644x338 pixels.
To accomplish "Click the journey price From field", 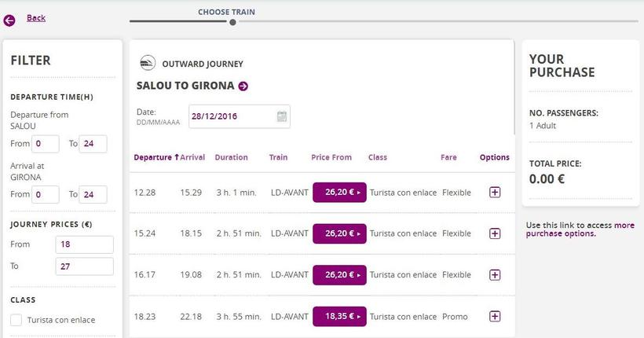I will click(84, 244).
